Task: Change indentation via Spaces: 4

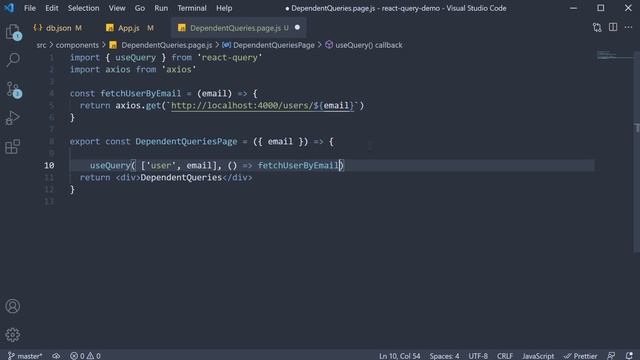Action: click(444, 356)
